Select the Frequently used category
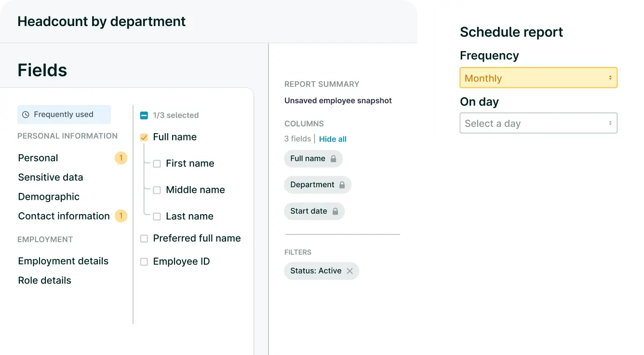This screenshot has width=644, height=355. (x=64, y=115)
